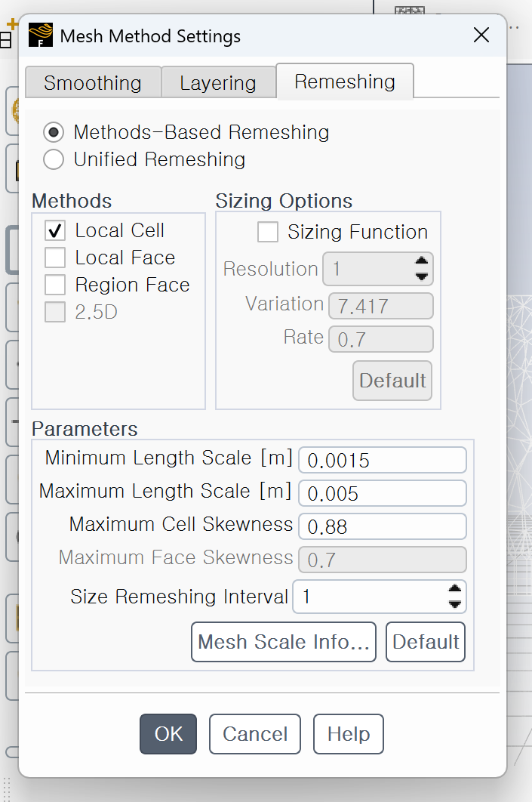Image resolution: width=532 pixels, height=802 pixels.
Task: Switch to the Smoothing tab
Action: pos(93,82)
